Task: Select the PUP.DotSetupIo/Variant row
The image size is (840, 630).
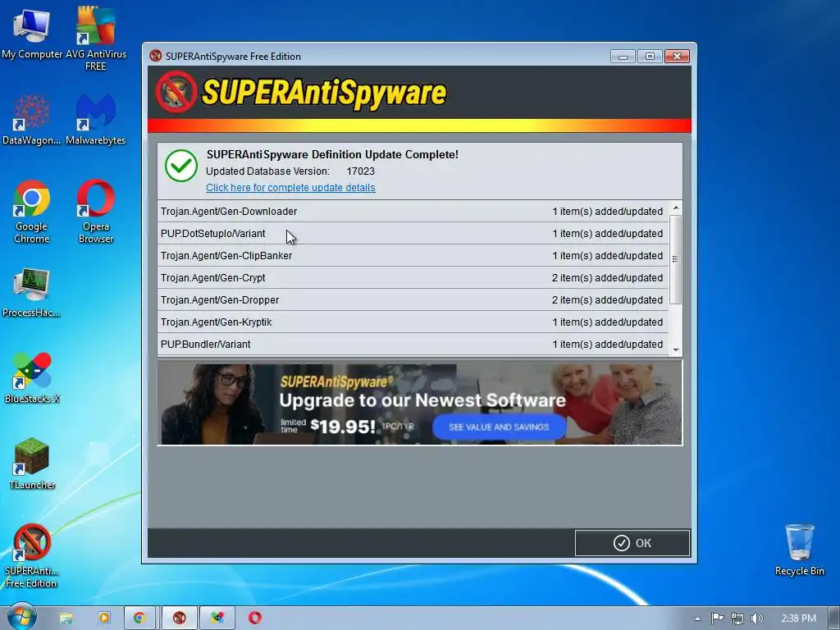Action: click(413, 234)
